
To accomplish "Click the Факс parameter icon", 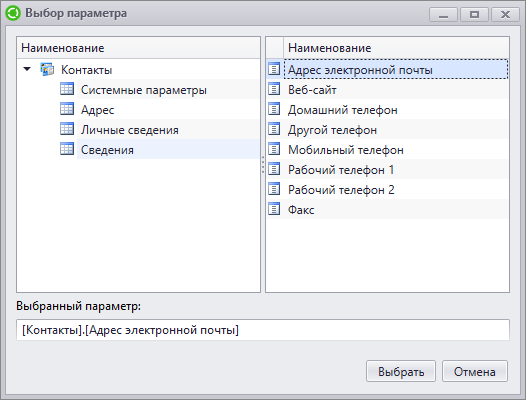I will click(274, 209).
